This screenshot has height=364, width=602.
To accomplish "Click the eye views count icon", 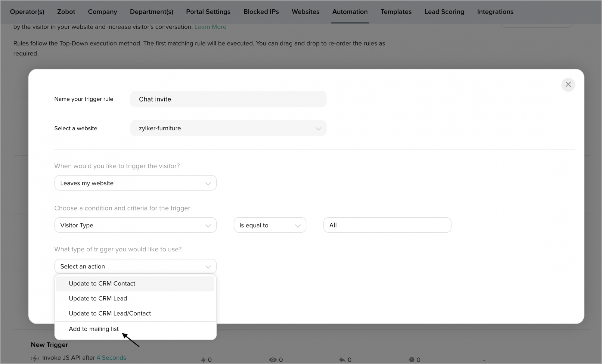I will click(273, 359).
